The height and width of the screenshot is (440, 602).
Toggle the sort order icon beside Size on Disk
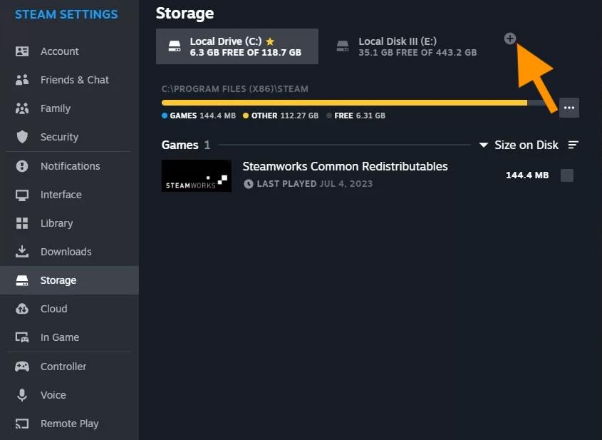573,145
